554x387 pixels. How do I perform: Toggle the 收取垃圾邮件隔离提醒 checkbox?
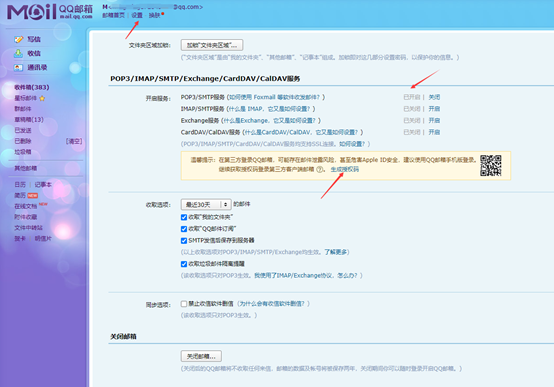tap(184, 264)
